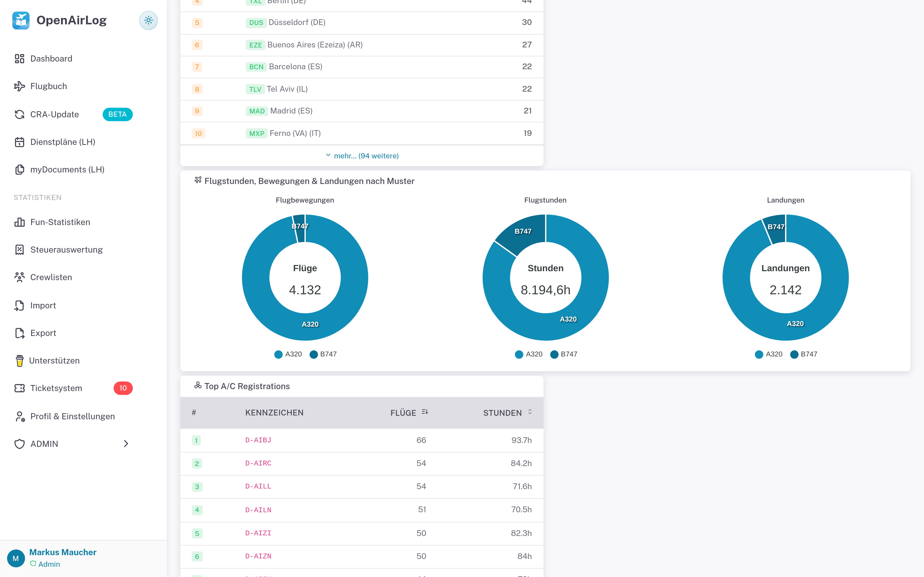
Task: Toggle the light/dark theme sun button
Action: pos(148,20)
